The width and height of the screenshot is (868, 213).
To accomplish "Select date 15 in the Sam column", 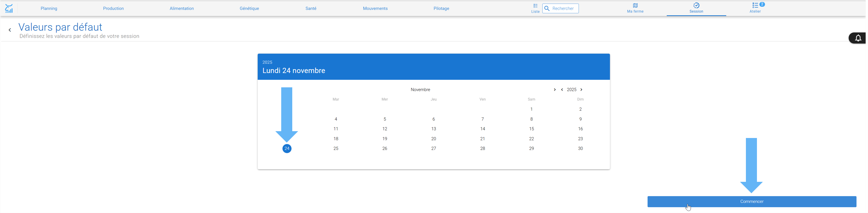I will pyautogui.click(x=531, y=129).
